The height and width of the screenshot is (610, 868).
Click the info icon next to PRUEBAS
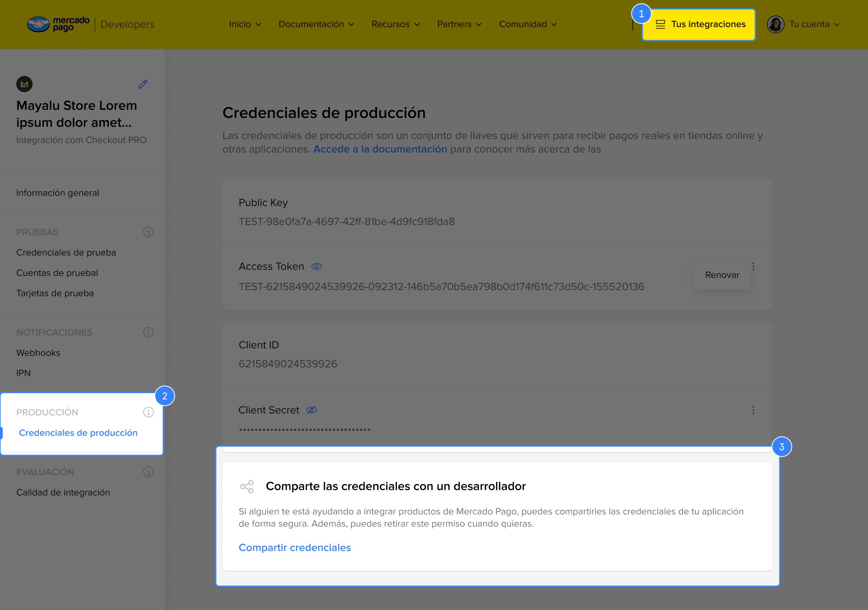(148, 232)
